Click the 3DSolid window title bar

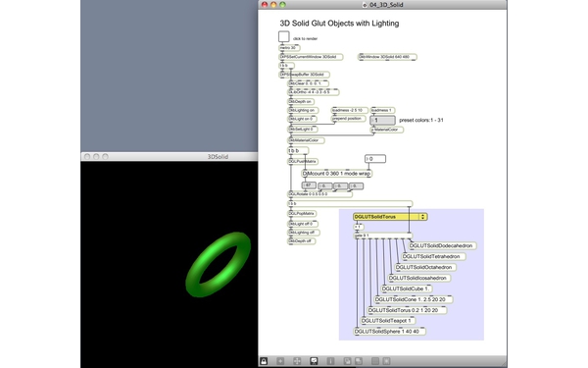[x=170, y=157]
